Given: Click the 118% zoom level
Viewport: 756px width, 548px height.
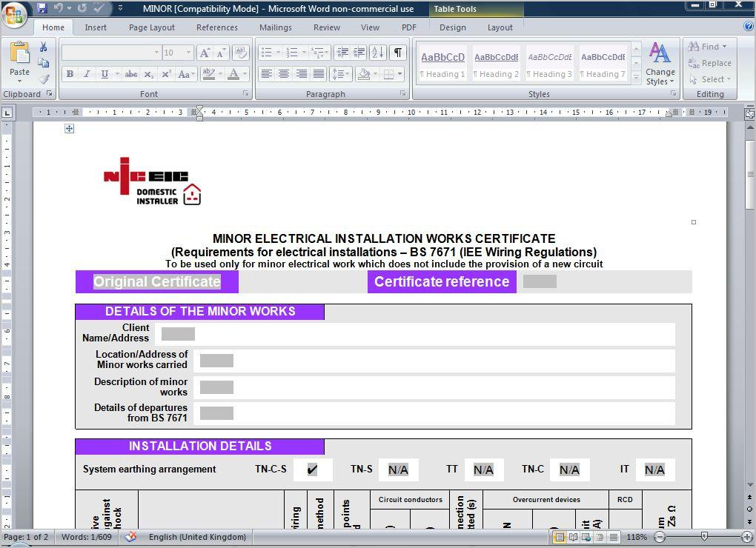Looking at the screenshot, I should click(x=637, y=537).
